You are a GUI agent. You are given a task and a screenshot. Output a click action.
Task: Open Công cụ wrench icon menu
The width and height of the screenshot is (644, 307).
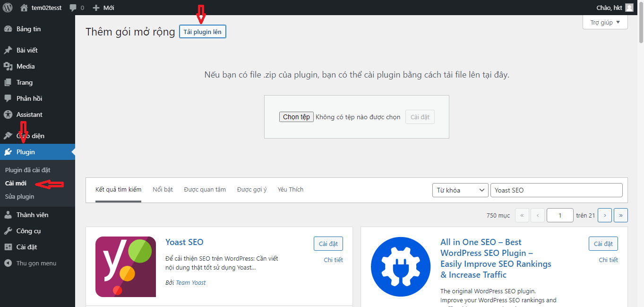click(8, 231)
